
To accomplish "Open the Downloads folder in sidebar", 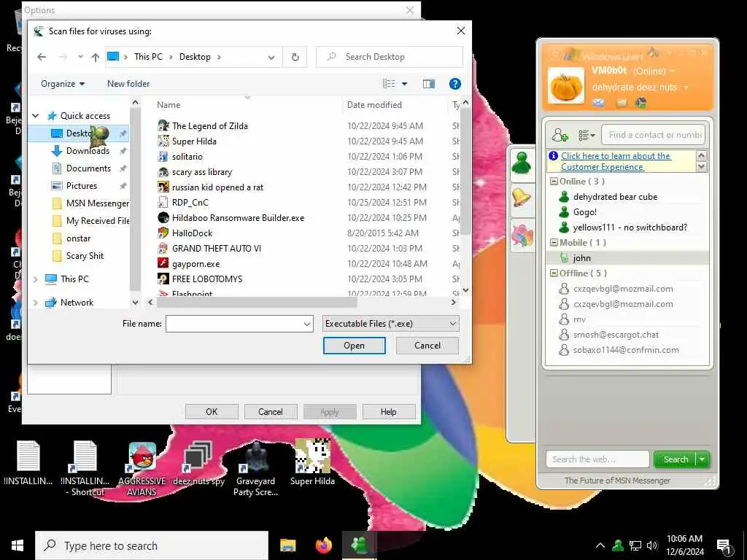I will pos(88,151).
